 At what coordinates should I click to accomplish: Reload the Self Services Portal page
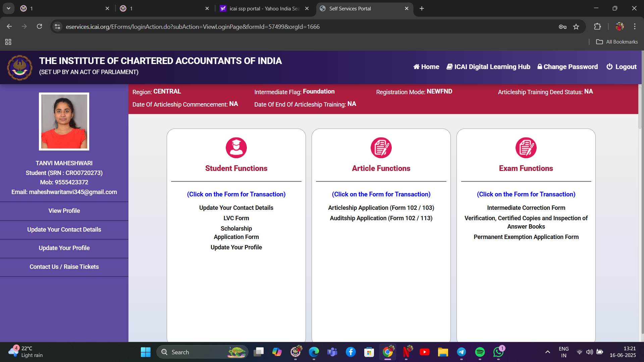39,26
